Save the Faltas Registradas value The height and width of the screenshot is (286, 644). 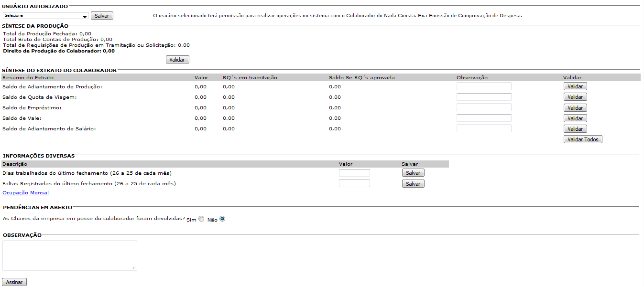[x=413, y=184]
